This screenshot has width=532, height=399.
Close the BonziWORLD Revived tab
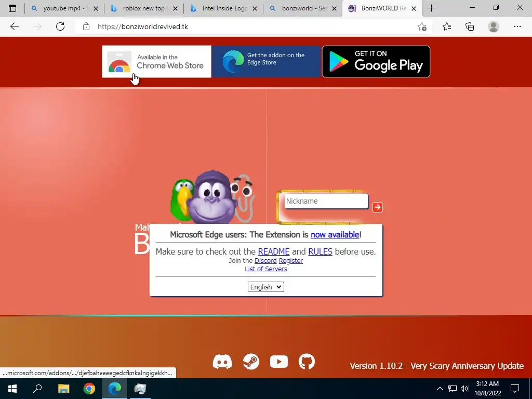(x=414, y=9)
